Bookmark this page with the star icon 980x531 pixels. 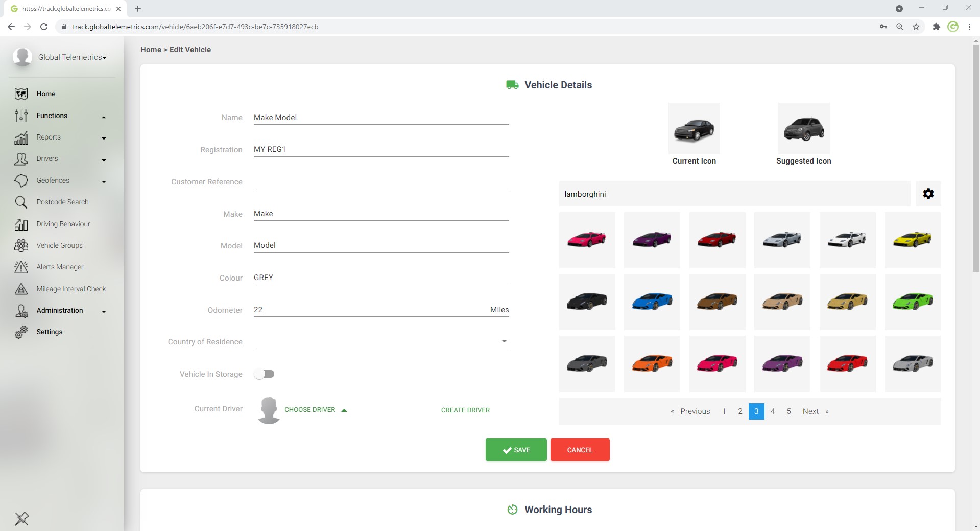coord(916,27)
